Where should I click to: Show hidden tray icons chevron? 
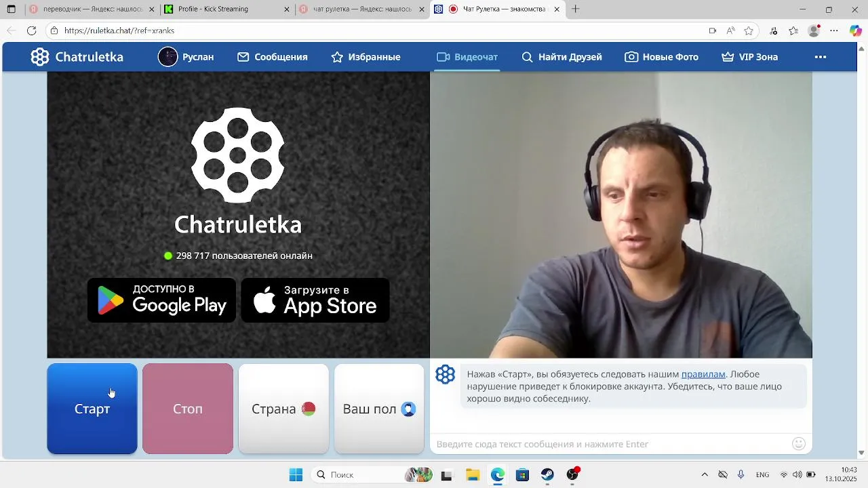705,474
